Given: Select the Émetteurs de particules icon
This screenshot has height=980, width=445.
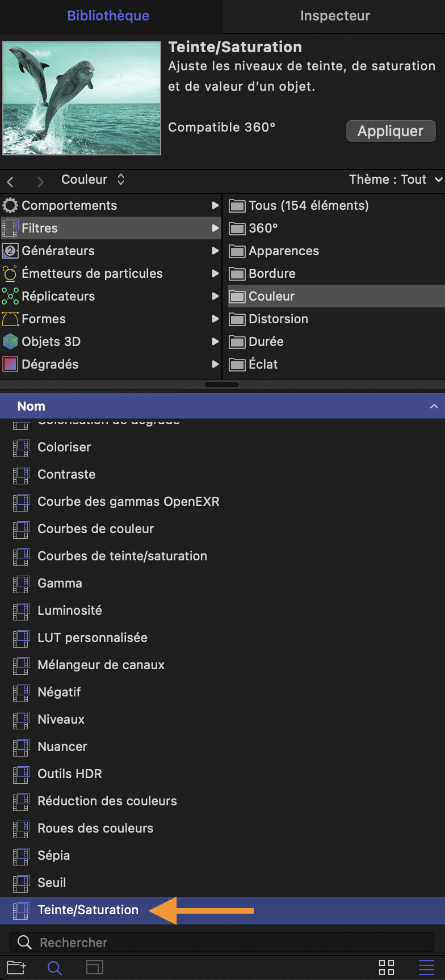Looking at the screenshot, I should click(10, 273).
